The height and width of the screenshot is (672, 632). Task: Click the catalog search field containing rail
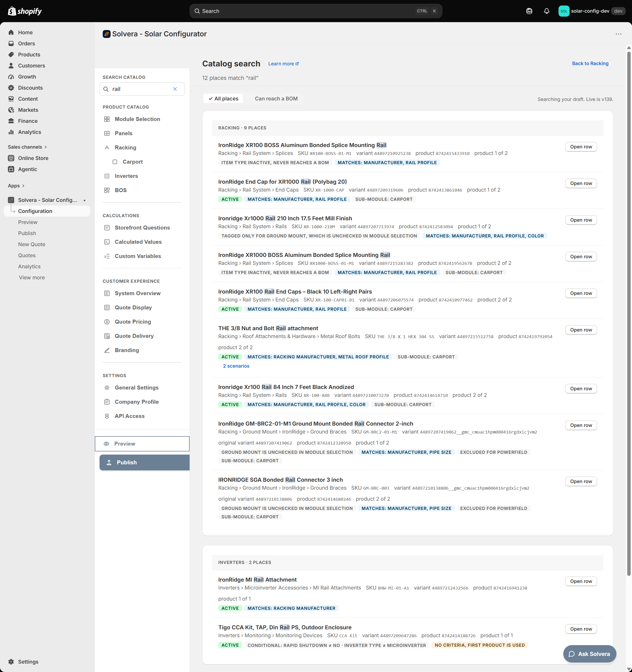pyautogui.click(x=142, y=89)
